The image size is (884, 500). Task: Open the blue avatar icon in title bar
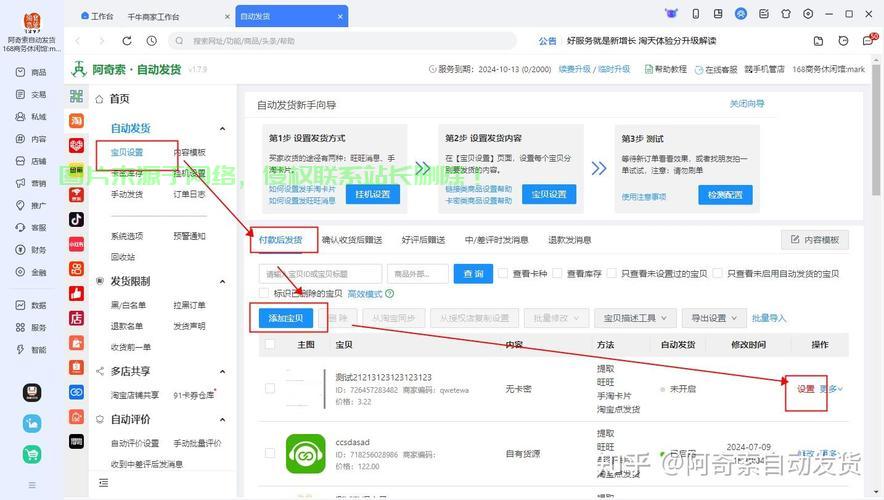coord(741,14)
